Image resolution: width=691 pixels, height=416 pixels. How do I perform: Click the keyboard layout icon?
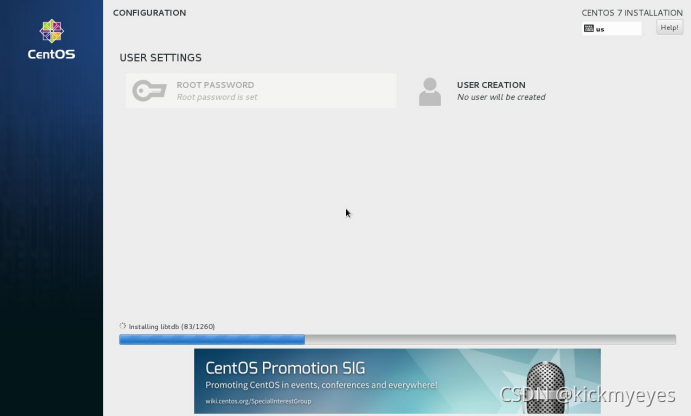coord(589,29)
